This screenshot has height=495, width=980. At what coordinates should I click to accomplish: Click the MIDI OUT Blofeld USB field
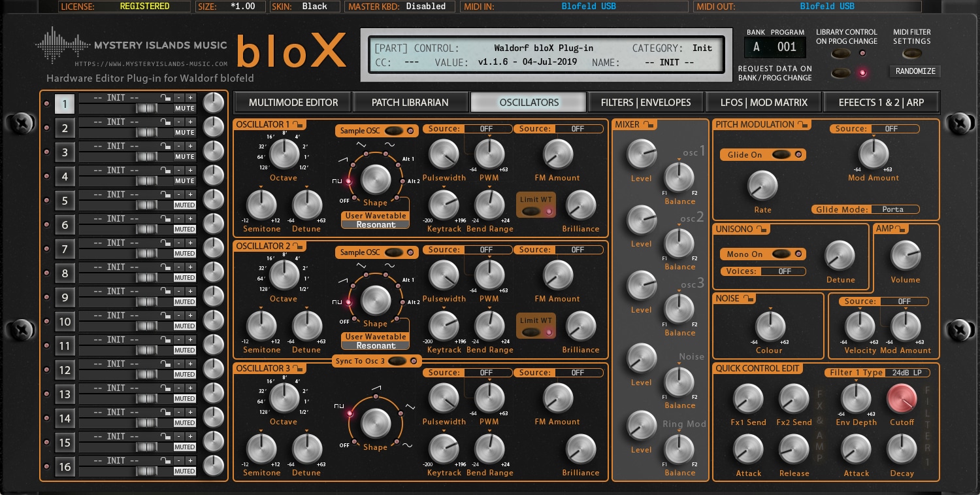tap(826, 7)
